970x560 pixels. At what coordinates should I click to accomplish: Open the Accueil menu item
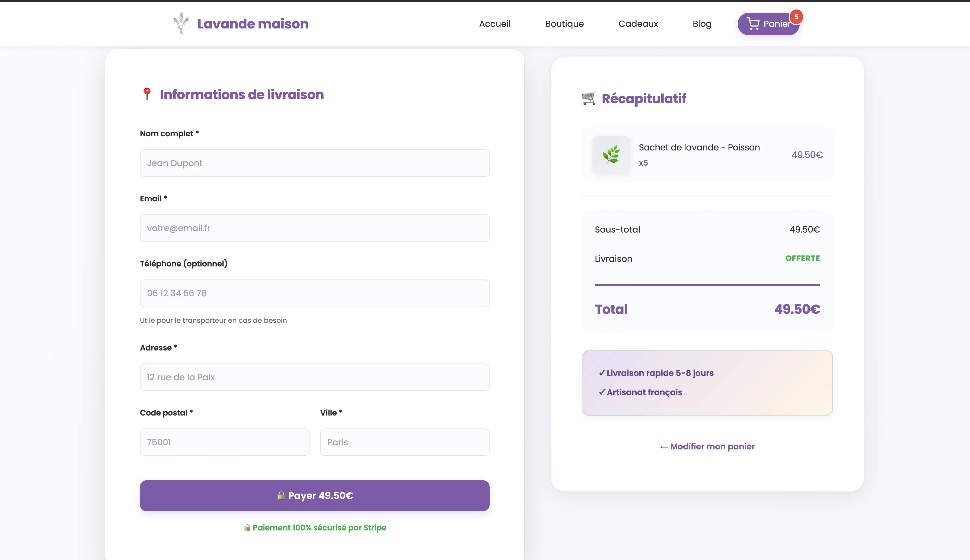pyautogui.click(x=494, y=24)
